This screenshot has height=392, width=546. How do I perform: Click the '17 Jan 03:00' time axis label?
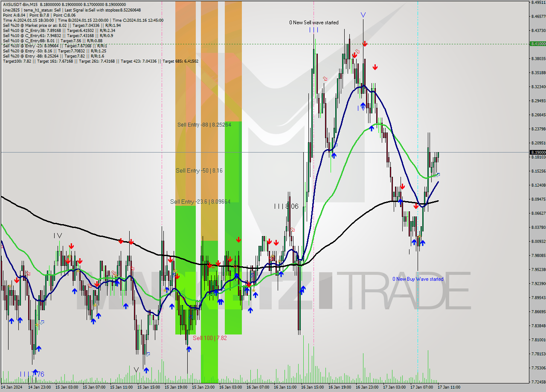(394, 387)
